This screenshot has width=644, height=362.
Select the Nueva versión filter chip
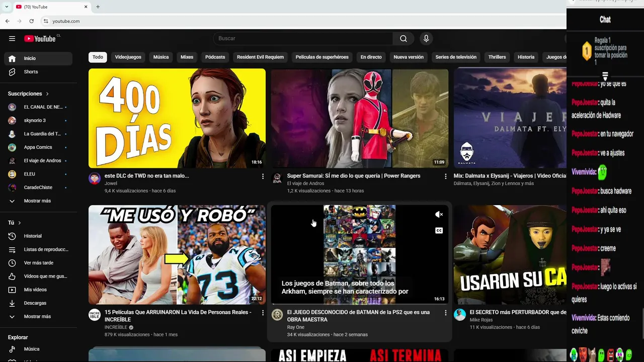click(409, 57)
